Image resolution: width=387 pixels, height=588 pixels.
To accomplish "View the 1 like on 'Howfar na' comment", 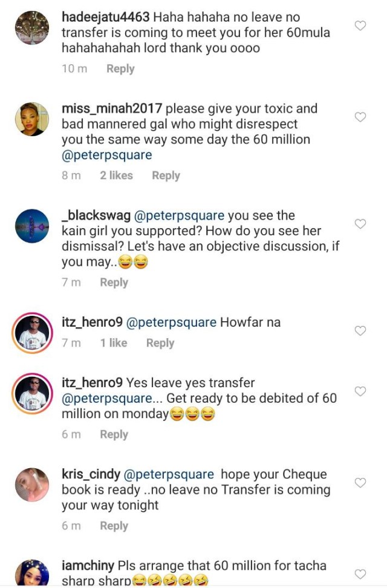I will (114, 343).
